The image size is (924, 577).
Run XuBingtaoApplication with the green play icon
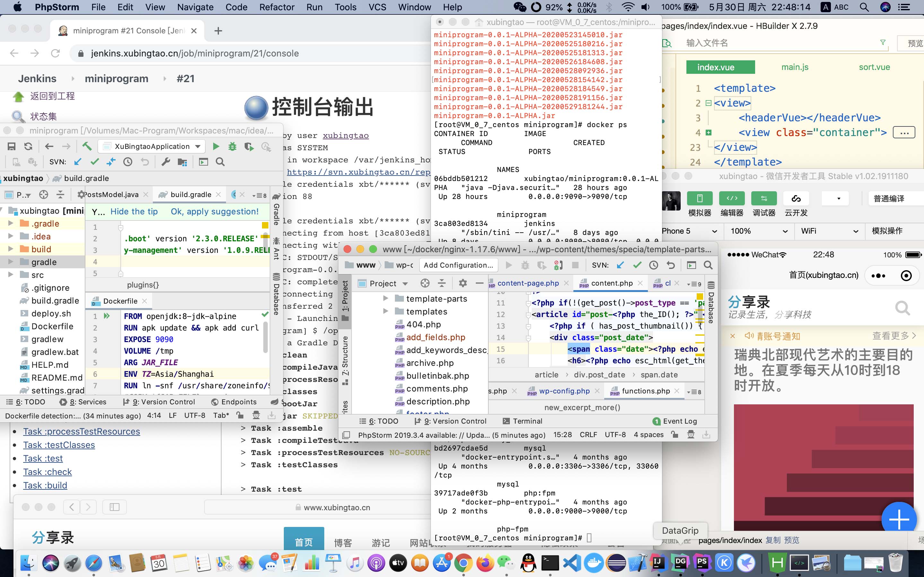point(216,147)
